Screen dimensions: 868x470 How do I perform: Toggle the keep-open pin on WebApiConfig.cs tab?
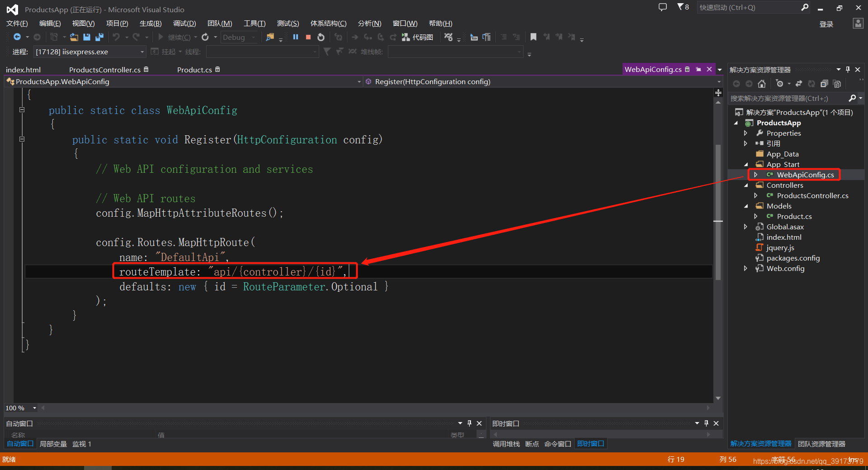(x=698, y=69)
